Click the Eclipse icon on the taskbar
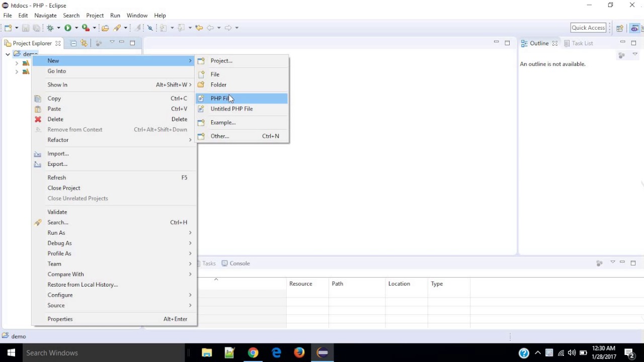The width and height of the screenshot is (644, 362). (323, 352)
